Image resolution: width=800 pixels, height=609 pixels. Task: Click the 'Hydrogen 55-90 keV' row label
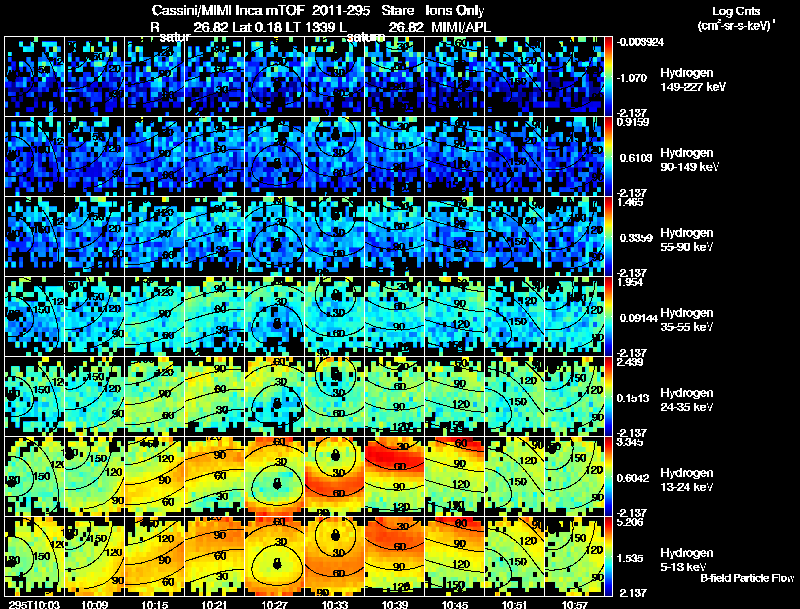(687, 240)
